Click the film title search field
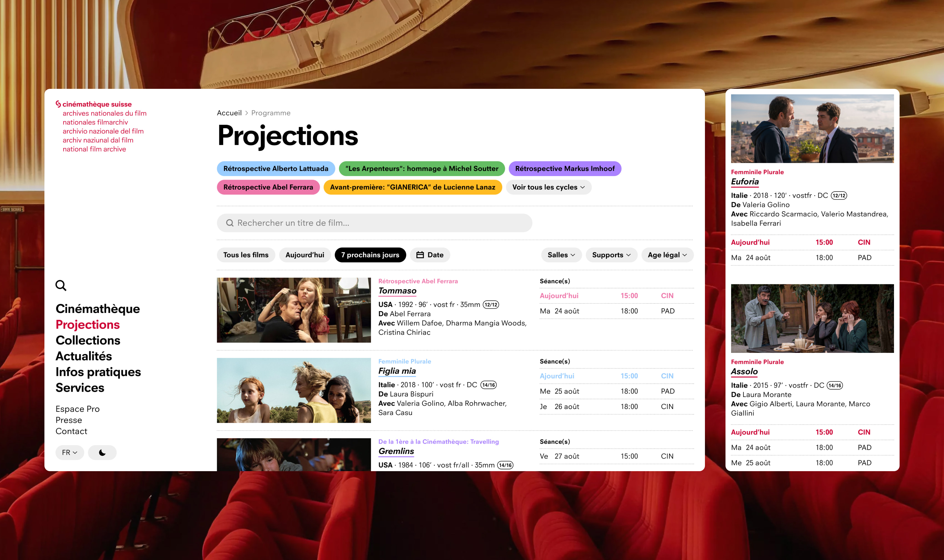 (x=374, y=223)
